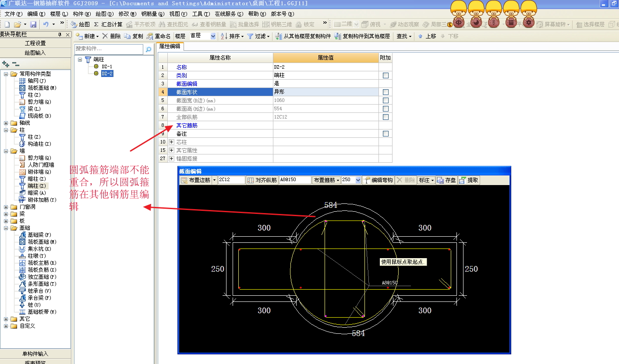
Task: Click 新建 to create a component
Action: [87, 36]
